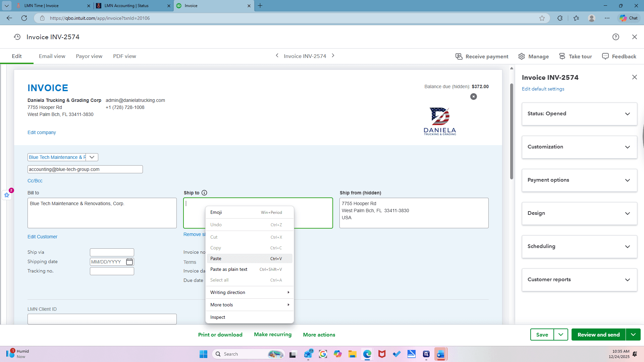
Task: Open the Edit company link
Action: coord(42,132)
